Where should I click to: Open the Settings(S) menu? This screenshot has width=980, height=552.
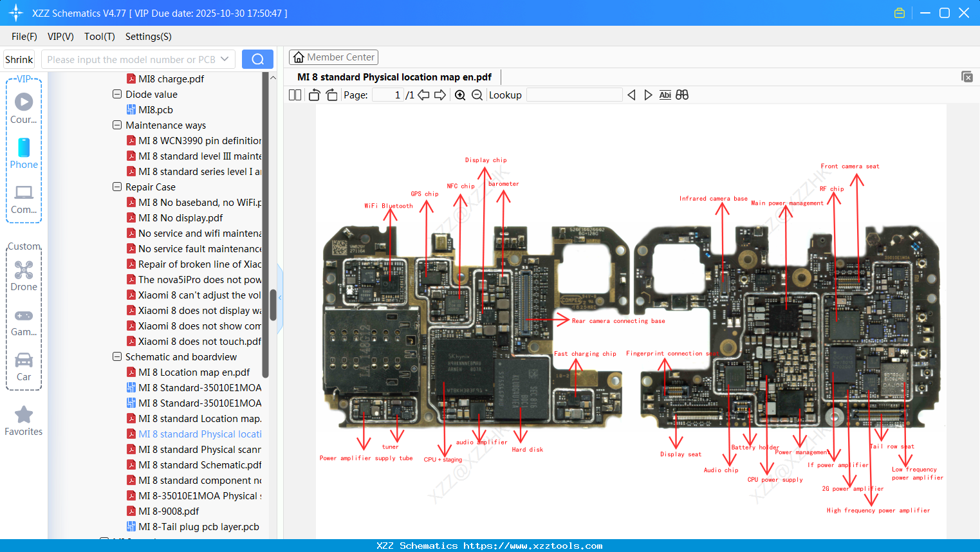tap(147, 37)
